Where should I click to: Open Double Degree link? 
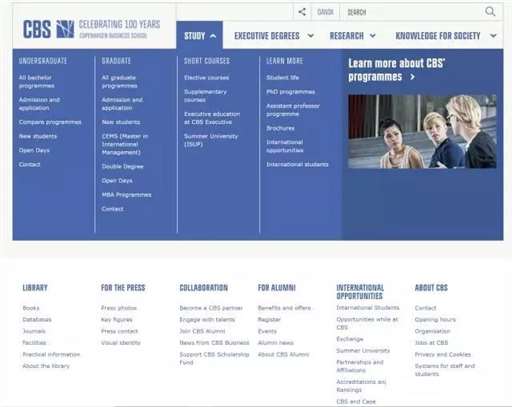[123, 166]
